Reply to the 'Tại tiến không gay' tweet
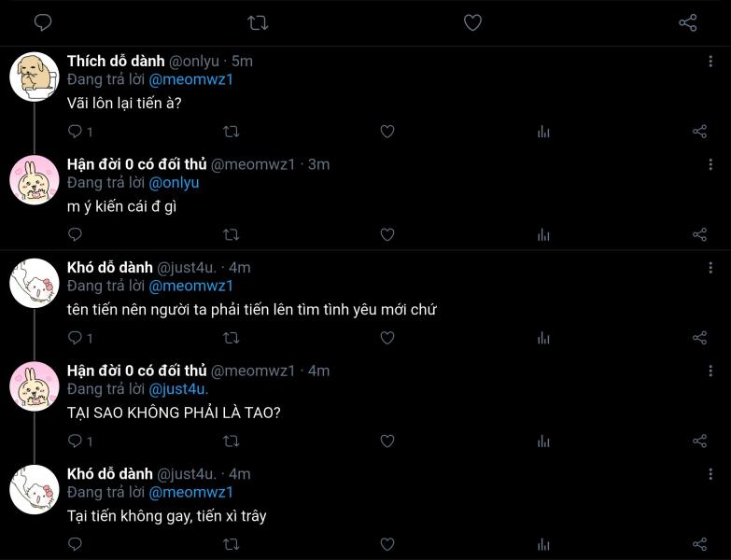The width and height of the screenshot is (731, 560). pos(75,544)
